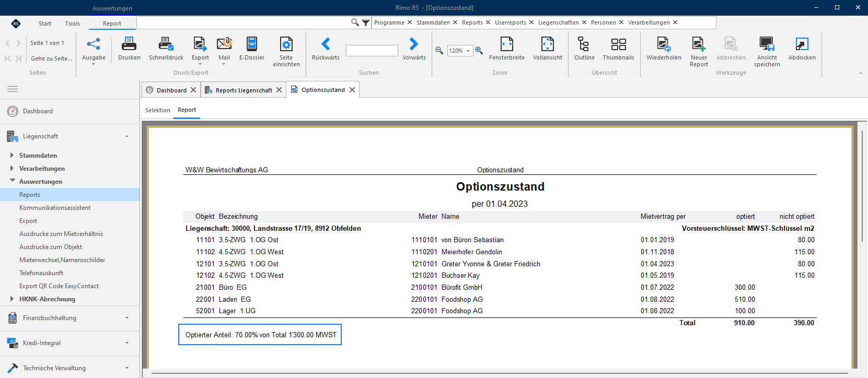Collapse the Liegenschaft section
This screenshot has width=868, height=378.
pyautogui.click(x=127, y=136)
